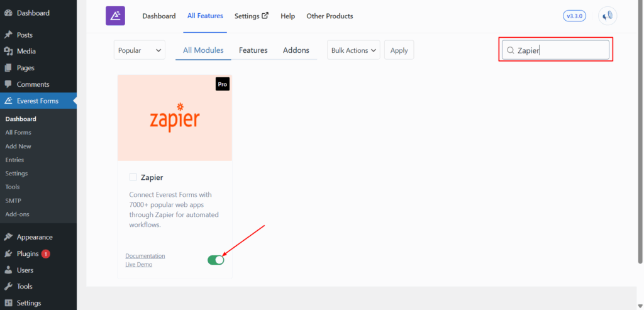
Task: Click the Pages icon in sidebar
Action: 8,68
